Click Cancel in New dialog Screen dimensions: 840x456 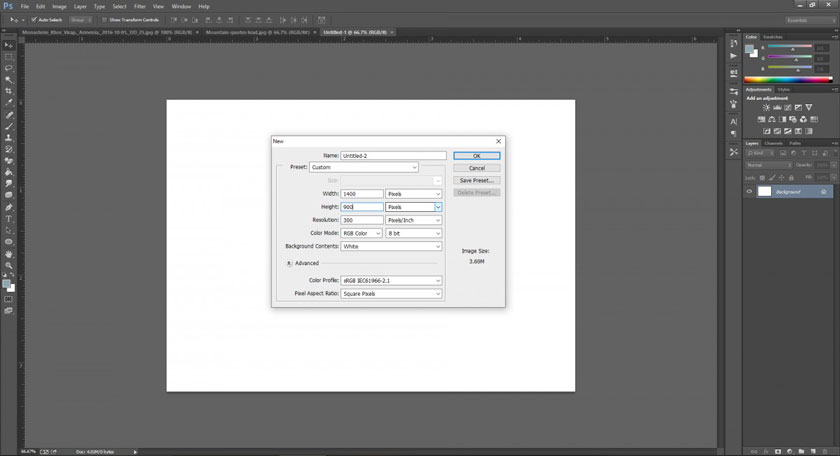click(477, 168)
